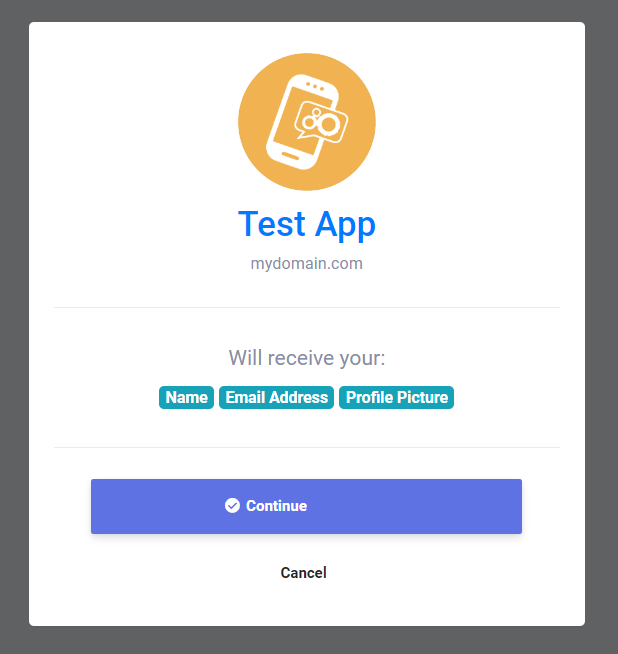Image resolution: width=618 pixels, height=654 pixels.
Task: Click the orange Test App logo circle
Action: pyautogui.click(x=306, y=122)
